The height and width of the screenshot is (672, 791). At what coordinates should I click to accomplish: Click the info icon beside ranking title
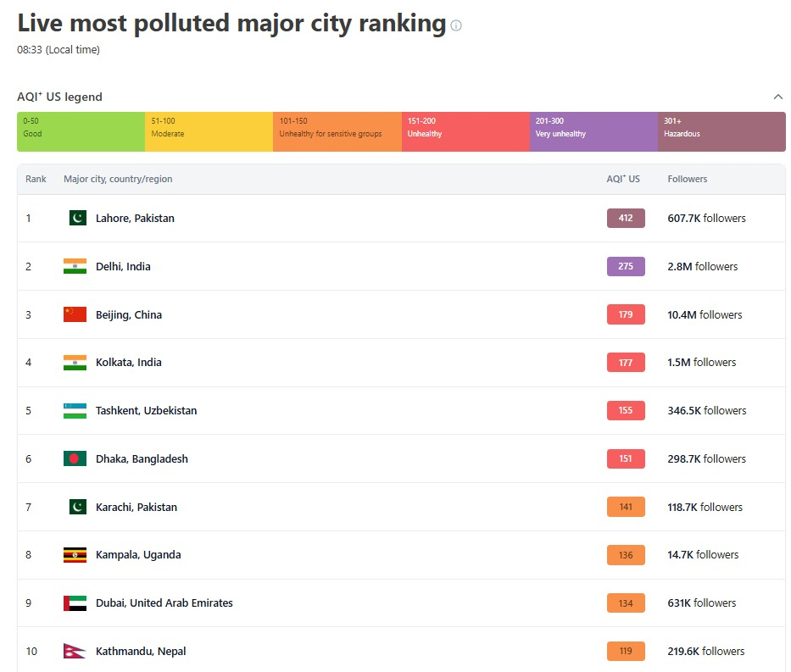(x=456, y=26)
